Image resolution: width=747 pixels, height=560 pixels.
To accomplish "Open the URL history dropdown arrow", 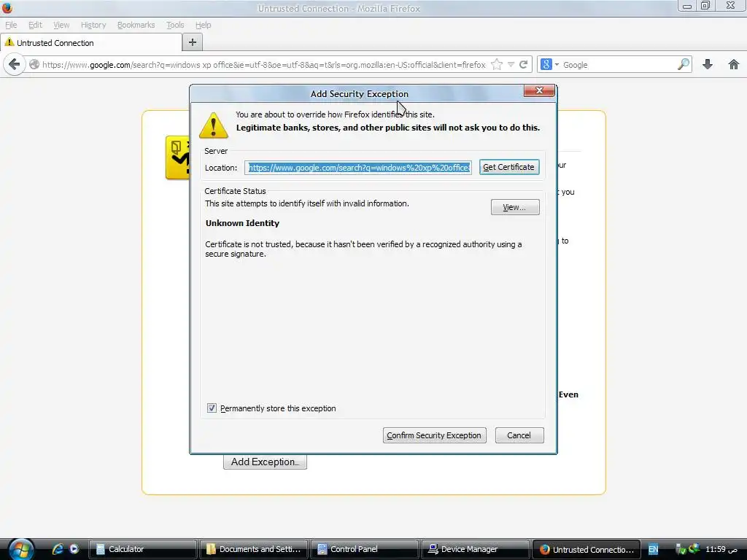I will point(511,64).
